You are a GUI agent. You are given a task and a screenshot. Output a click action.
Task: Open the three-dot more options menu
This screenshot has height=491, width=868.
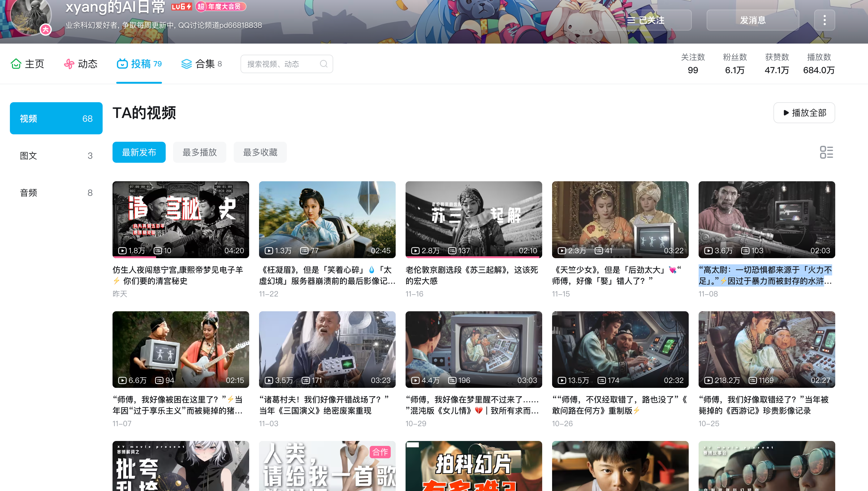[x=824, y=20]
